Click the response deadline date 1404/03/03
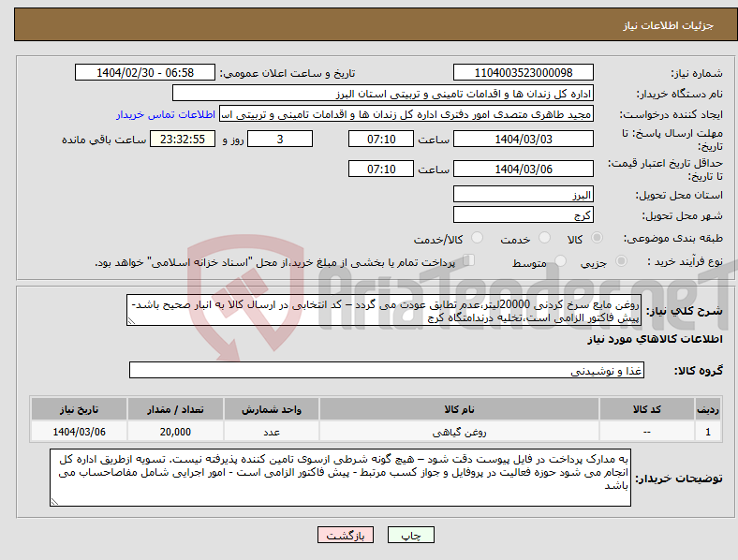 (x=524, y=139)
